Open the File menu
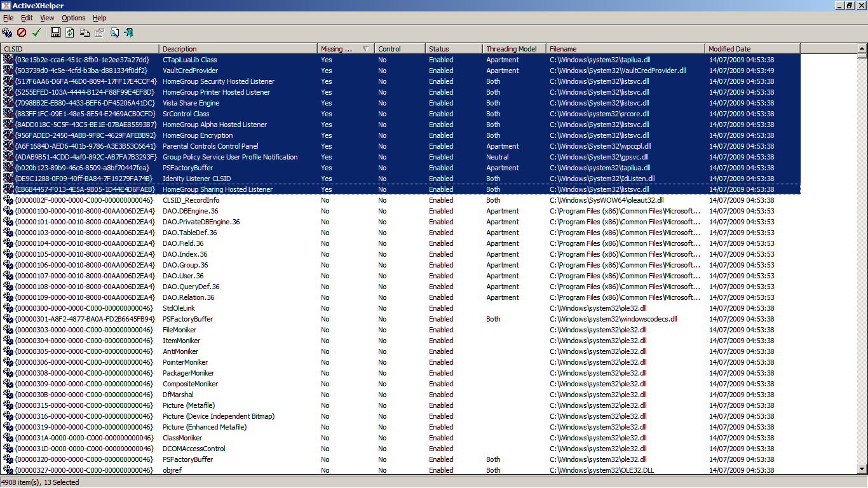This screenshot has height=488, width=868. [x=8, y=18]
